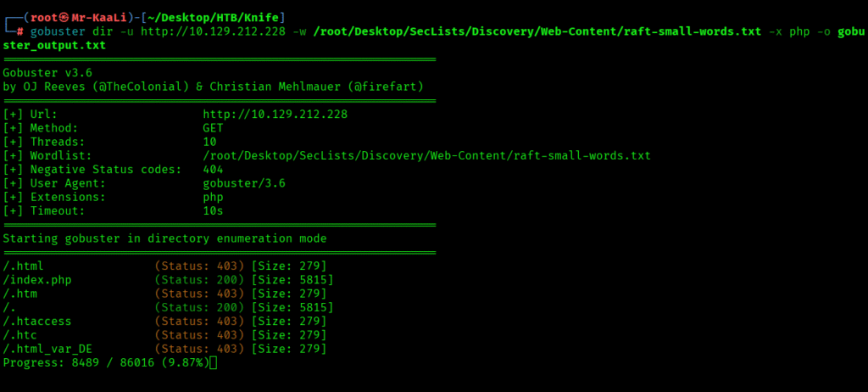Click the Gobuster v3.6 banner line
The width and height of the screenshot is (868, 392).
coord(49,73)
